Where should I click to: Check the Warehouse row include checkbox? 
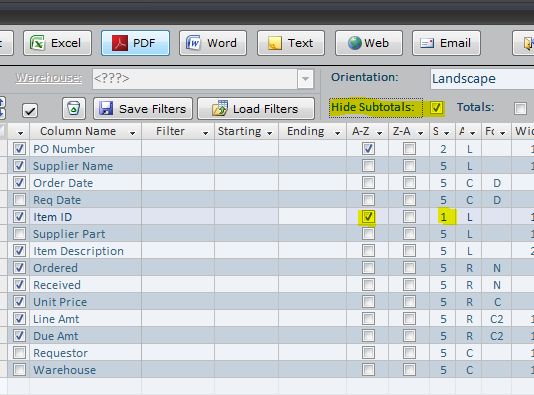coord(19,370)
